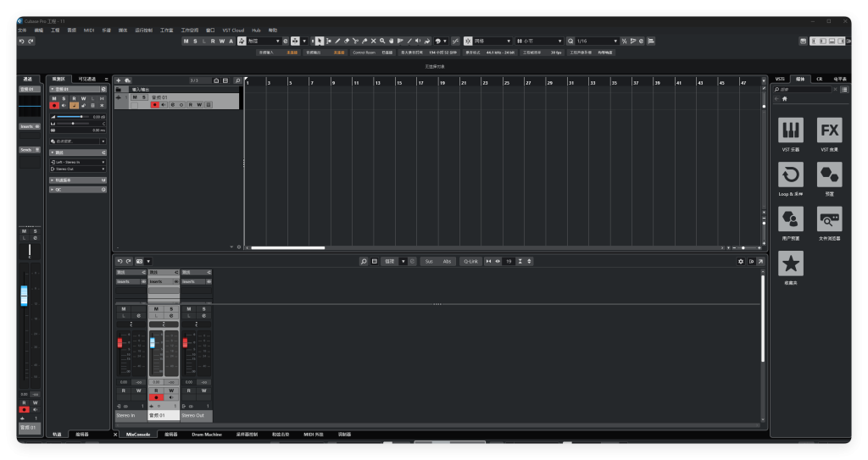Click the home icon in media rack

tap(784, 98)
